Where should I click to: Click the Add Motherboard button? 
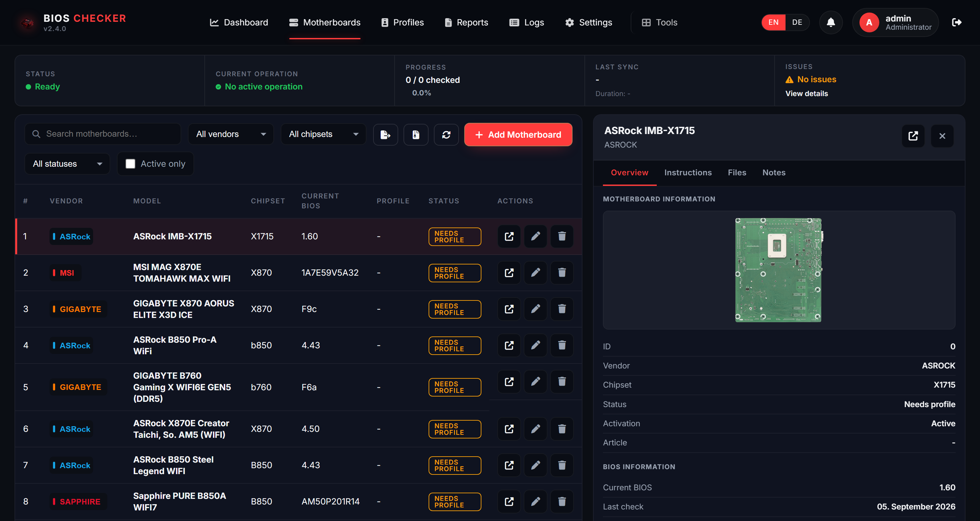[518, 135]
